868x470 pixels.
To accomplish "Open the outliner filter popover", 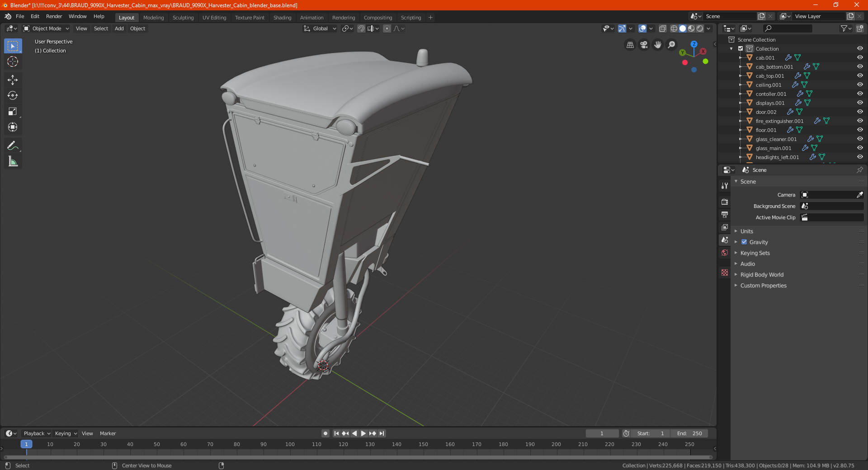I will pyautogui.click(x=845, y=28).
